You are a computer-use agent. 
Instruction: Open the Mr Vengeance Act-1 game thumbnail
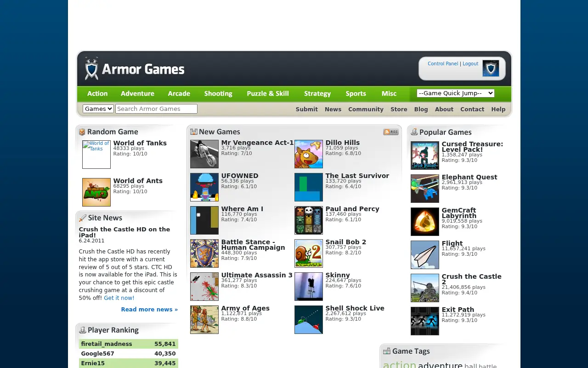(204, 154)
